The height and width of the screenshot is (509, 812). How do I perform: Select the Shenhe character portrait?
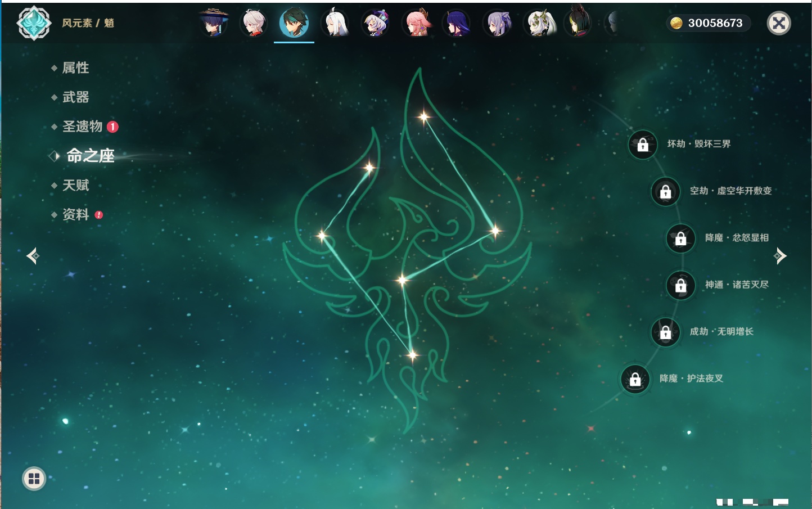[335, 23]
